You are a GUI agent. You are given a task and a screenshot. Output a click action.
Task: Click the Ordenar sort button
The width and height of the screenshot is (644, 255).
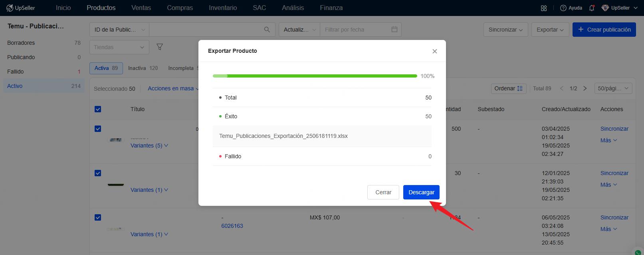pos(509,88)
